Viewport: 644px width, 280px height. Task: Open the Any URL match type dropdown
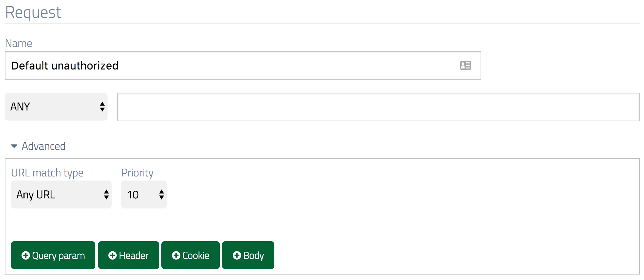61,195
